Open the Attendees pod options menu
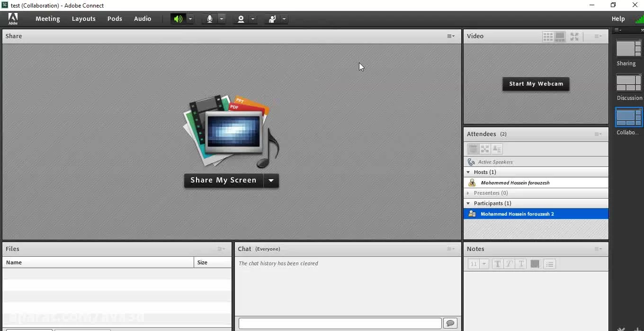The image size is (644, 331). tap(598, 134)
